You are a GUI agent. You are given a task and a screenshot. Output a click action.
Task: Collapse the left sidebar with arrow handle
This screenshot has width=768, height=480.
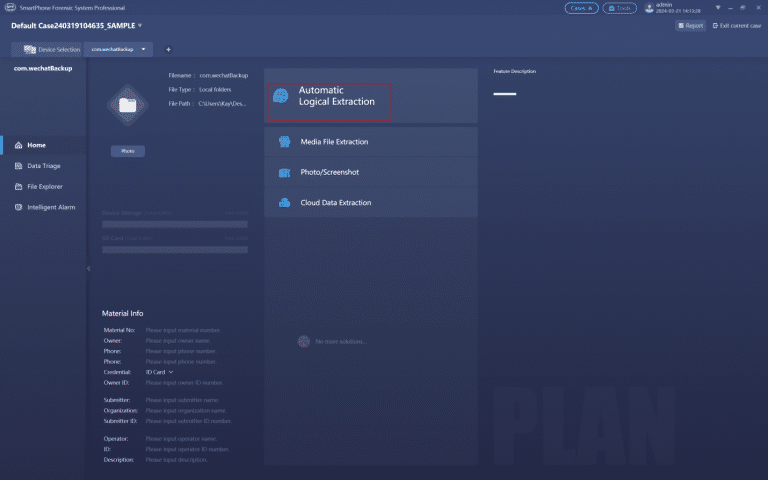(x=88, y=268)
